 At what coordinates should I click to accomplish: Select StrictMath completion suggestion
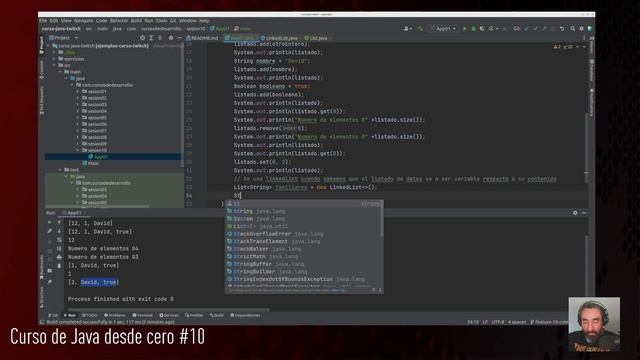click(304, 256)
